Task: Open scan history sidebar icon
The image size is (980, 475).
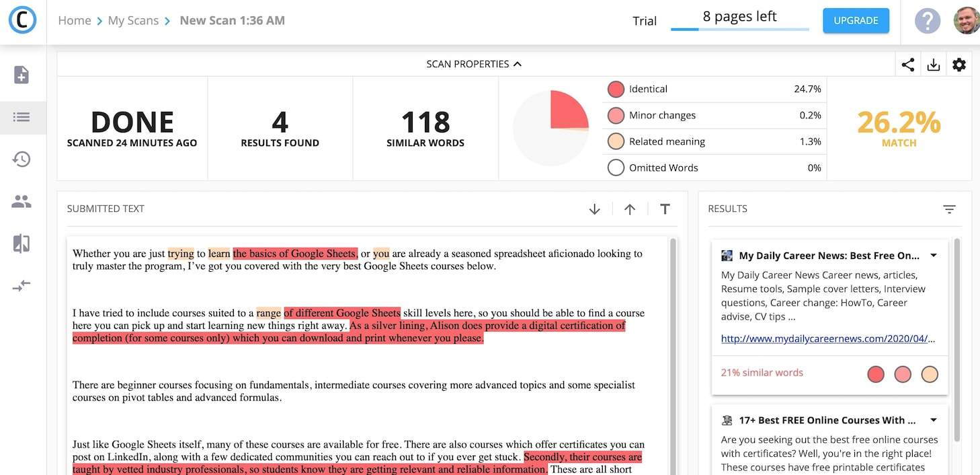Action: (x=22, y=159)
